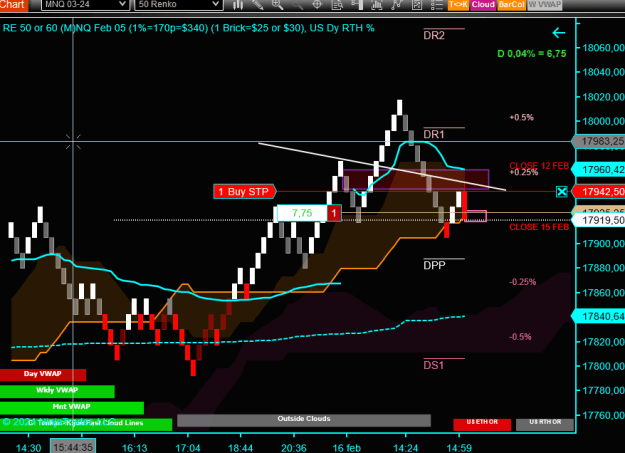
Task: Select the Chart tab
Action: [x=14, y=4]
